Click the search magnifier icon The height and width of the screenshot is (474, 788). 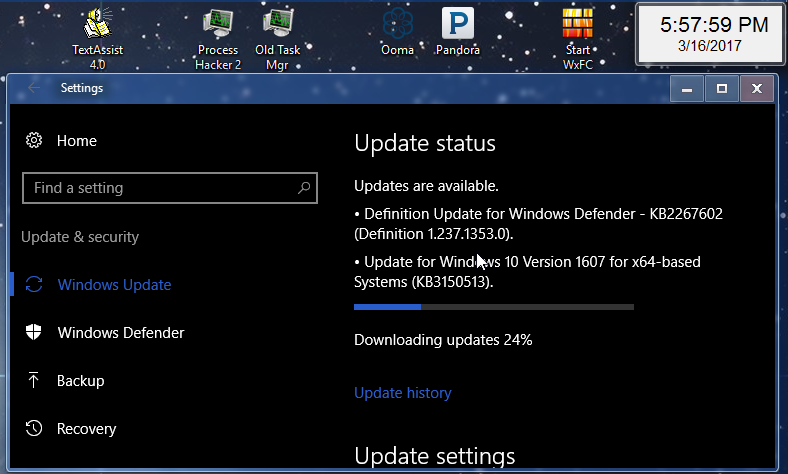[x=304, y=188]
